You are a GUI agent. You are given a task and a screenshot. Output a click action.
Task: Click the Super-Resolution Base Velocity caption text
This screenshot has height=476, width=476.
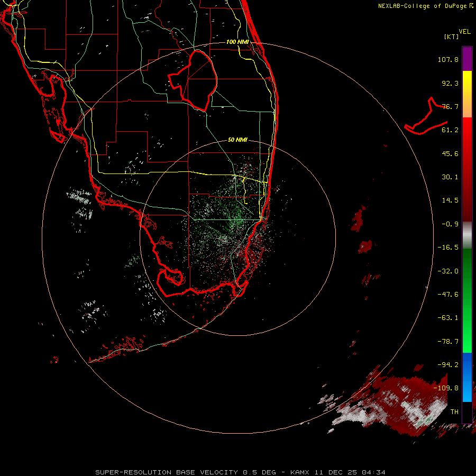point(241,472)
